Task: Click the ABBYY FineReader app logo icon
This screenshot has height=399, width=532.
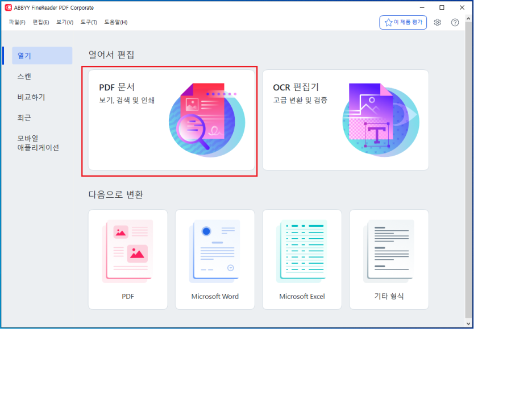Action: (x=8, y=7)
